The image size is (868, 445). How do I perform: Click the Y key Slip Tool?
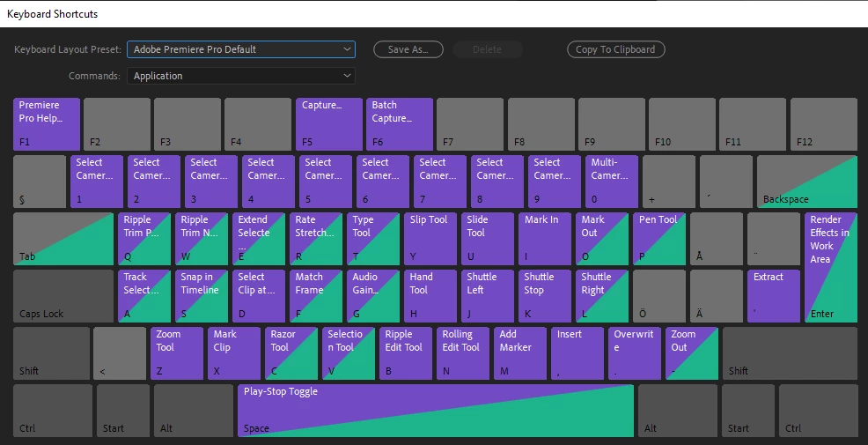pos(430,239)
